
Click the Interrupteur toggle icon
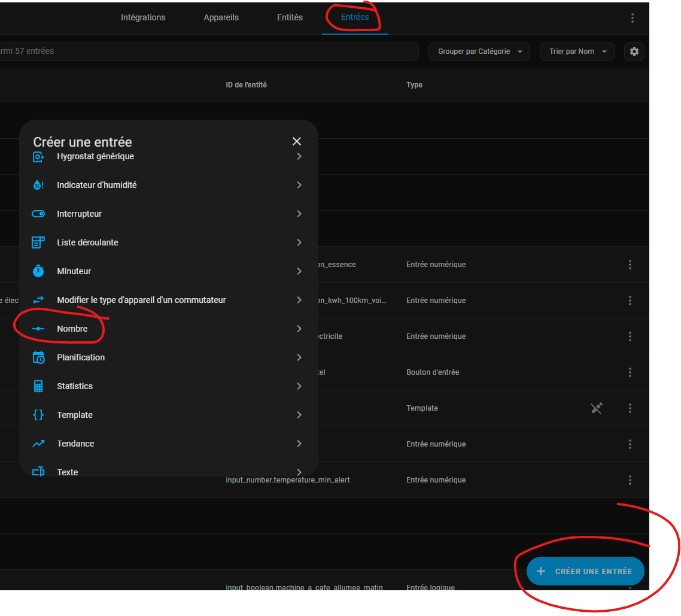coord(38,214)
